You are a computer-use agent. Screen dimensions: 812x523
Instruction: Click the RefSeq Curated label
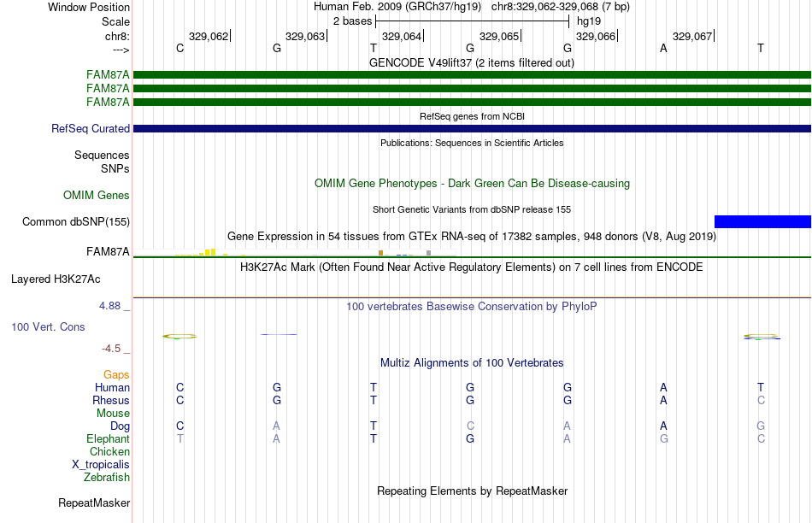coord(90,128)
